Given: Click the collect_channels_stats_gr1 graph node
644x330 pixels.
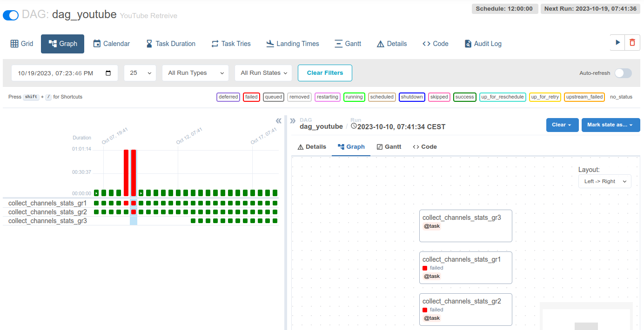Looking at the screenshot, I should [465, 268].
